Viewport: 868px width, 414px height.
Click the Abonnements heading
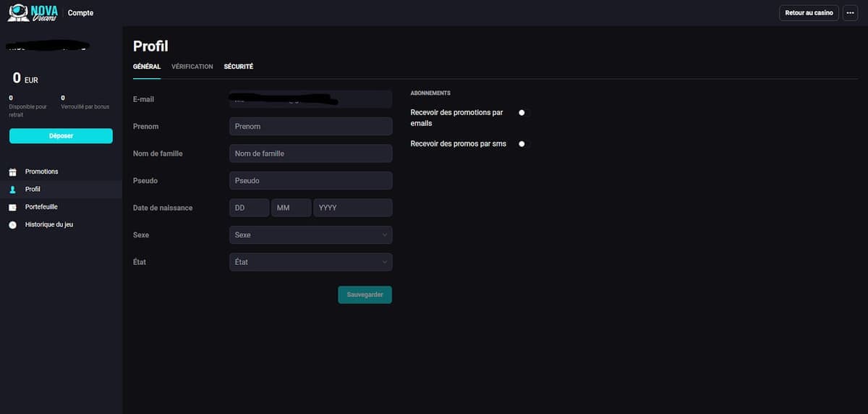[x=430, y=93]
